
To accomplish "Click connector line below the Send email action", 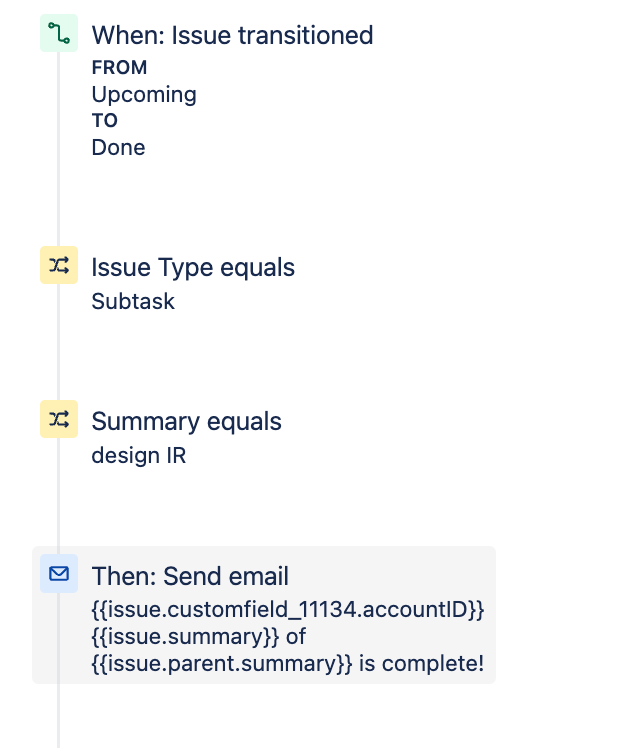I will coord(58,716).
